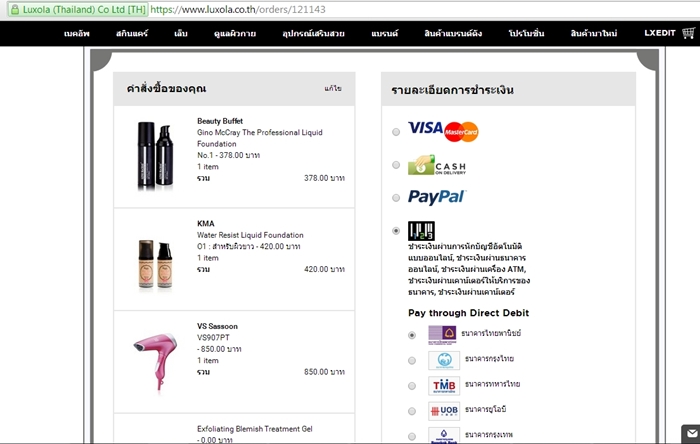Click the ธนาคารกรุงเทพ label
The height and width of the screenshot is (444, 700).
(x=489, y=435)
